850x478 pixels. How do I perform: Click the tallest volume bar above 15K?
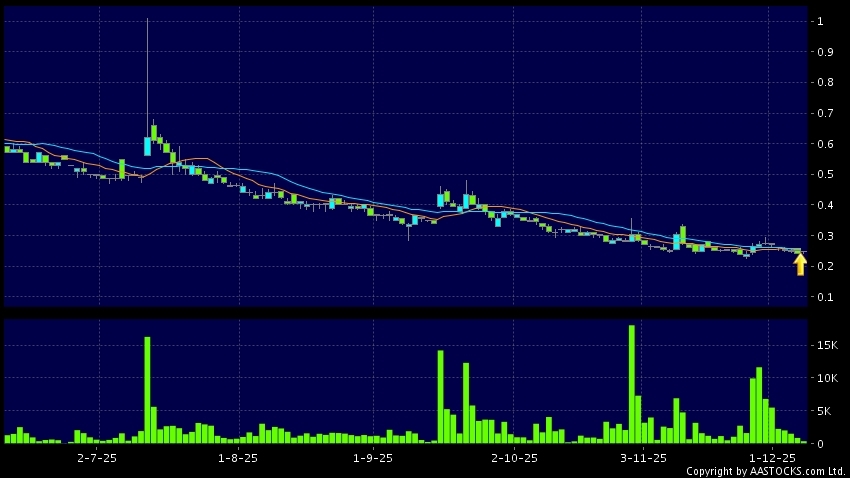coord(632,384)
